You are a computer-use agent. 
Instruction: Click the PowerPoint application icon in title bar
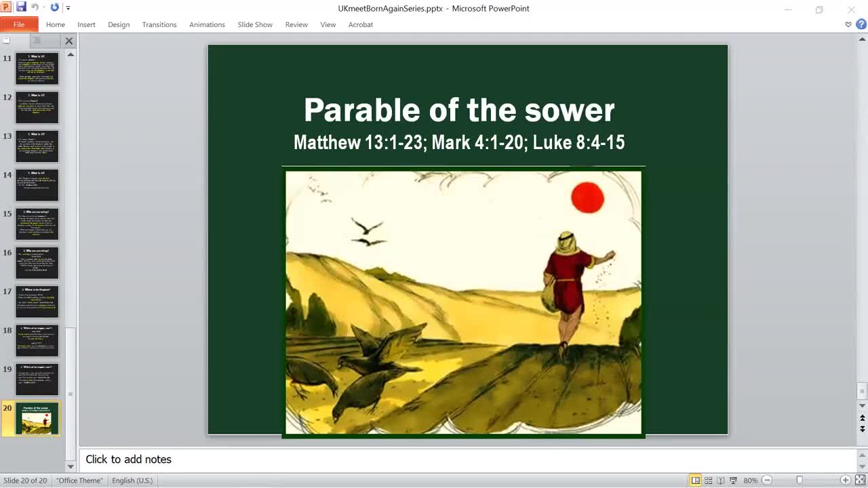6,7
